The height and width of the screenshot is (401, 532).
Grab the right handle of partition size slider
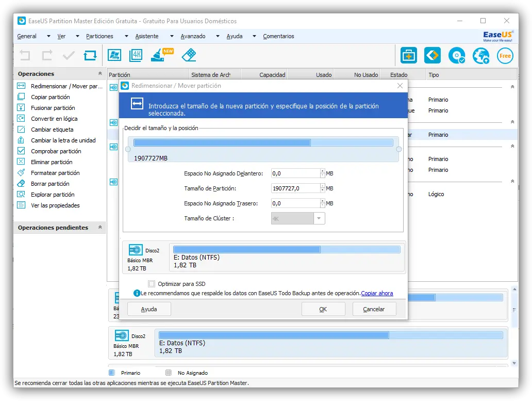click(x=399, y=149)
